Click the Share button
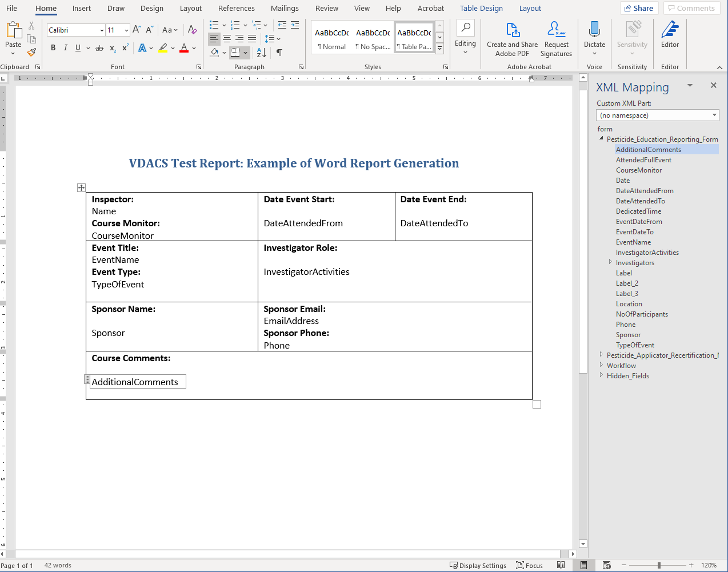The image size is (728, 572). pos(639,8)
